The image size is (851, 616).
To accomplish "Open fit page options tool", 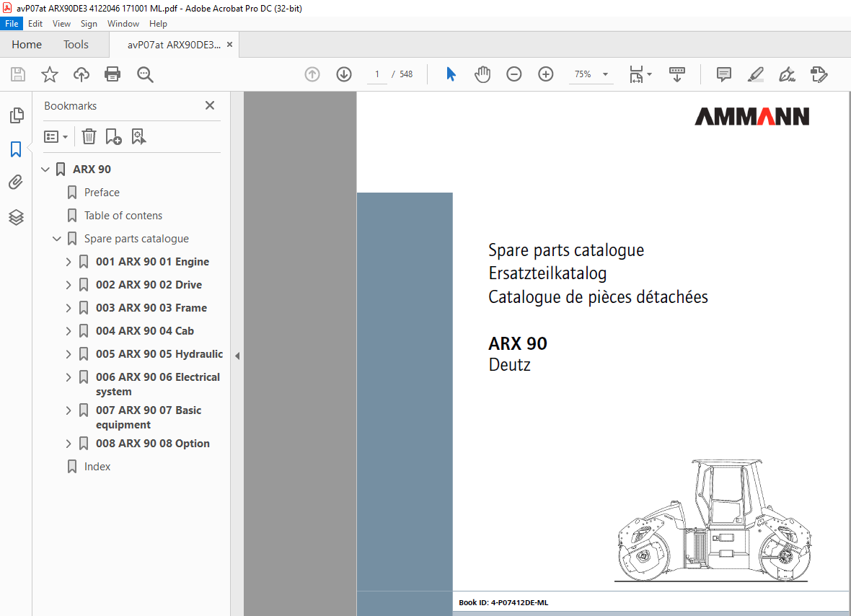I will coord(640,74).
